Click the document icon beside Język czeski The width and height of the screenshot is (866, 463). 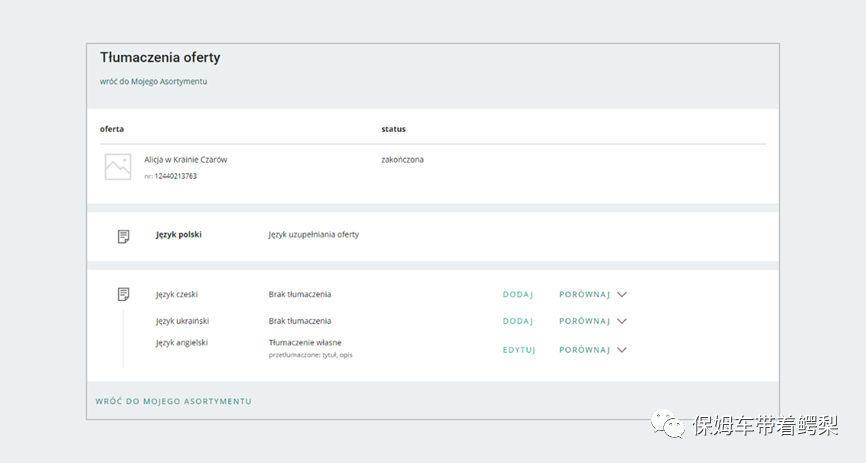click(123, 294)
